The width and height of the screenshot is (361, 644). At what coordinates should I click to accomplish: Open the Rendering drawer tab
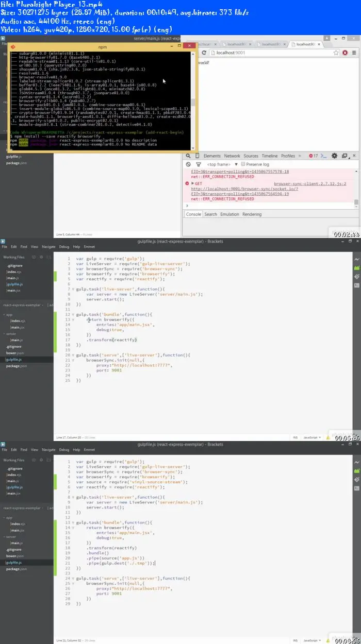pyautogui.click(x=252, y=214)
